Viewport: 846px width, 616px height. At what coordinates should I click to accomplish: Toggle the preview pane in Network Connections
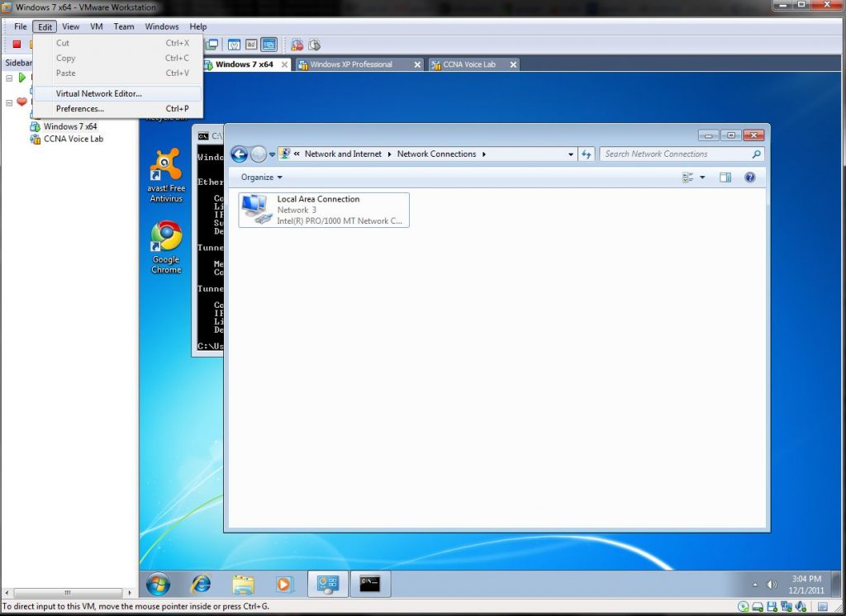pos(725,177)
